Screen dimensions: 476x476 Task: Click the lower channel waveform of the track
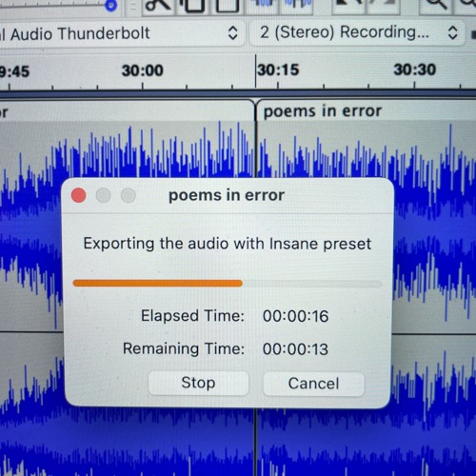coord(238,441)
